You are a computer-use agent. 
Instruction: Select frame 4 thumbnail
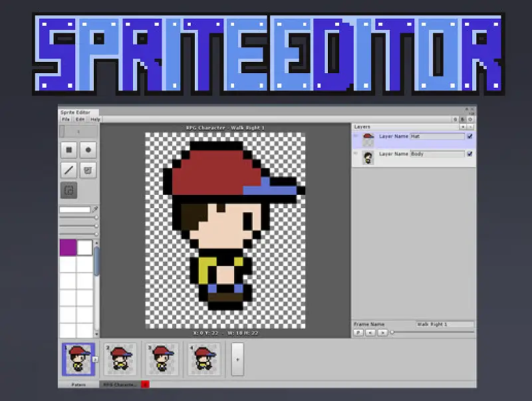tap(204, 359)
